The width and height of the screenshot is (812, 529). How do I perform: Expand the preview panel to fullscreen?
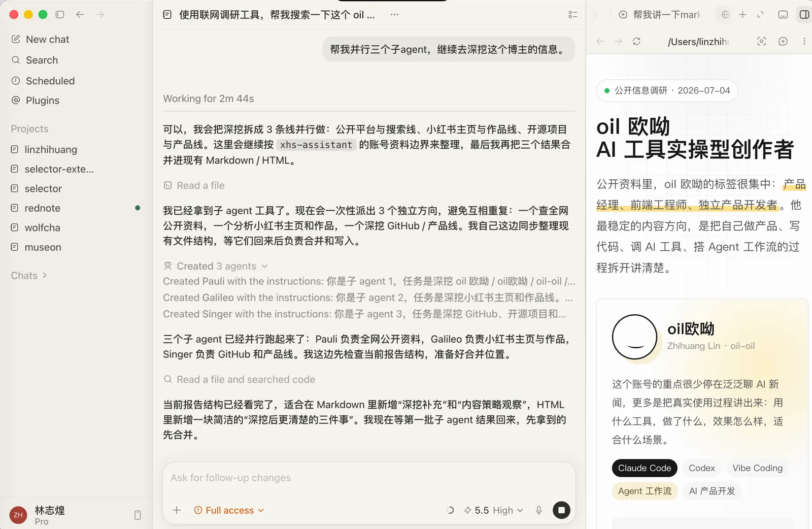click(x=760, y=15)
